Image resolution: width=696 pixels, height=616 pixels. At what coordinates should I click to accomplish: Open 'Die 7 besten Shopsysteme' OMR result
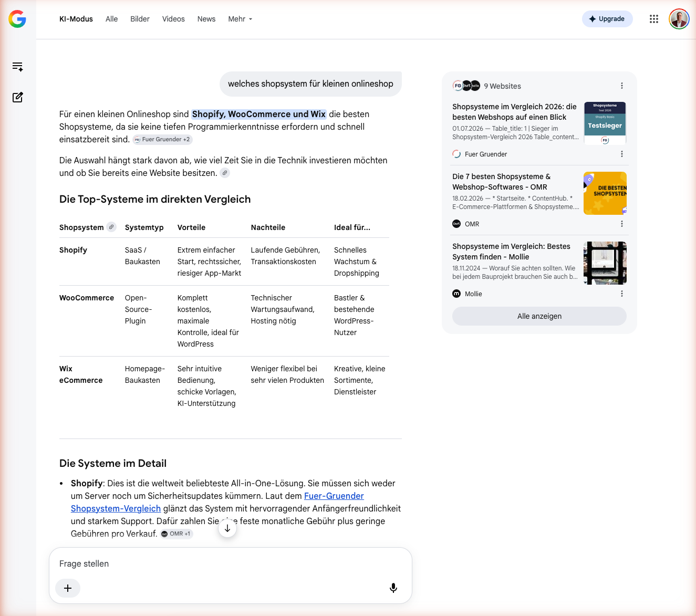tap(502, 182)
